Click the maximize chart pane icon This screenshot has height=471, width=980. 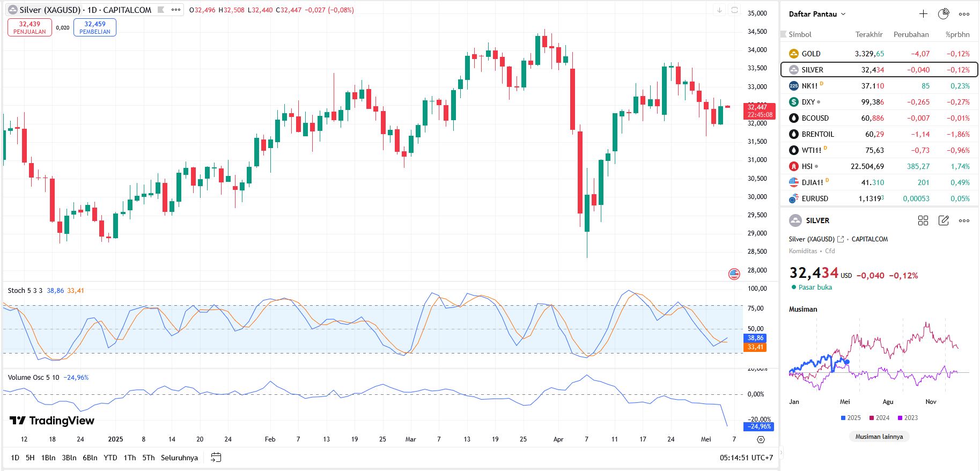coord(735,10)
